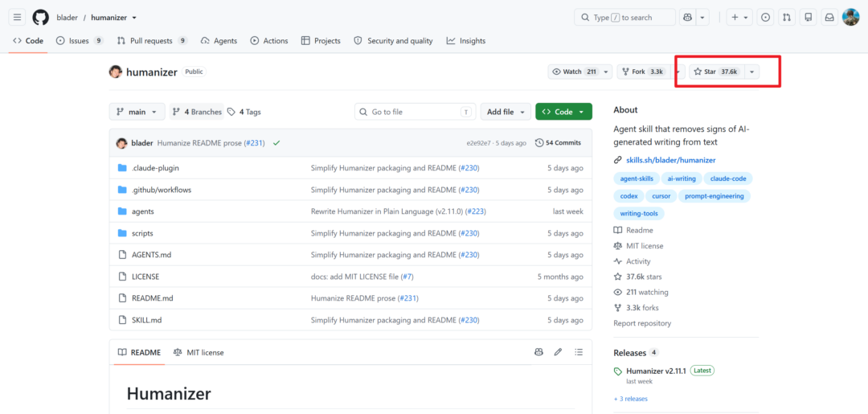Open pull request #7 link in LICENSE row
This screenshot has width=868, height=414.
click(x=407, y=277)
